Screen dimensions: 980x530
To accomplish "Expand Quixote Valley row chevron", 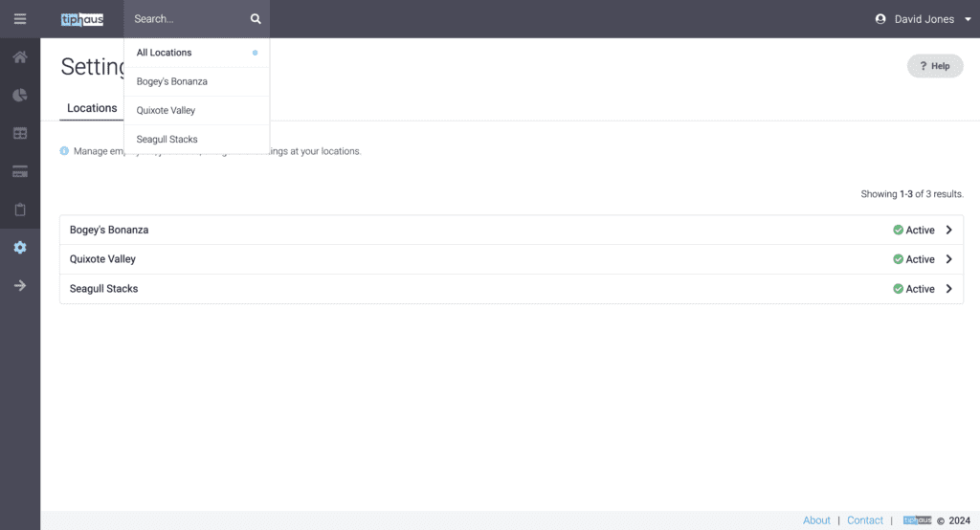I will [x=948, y=258].
